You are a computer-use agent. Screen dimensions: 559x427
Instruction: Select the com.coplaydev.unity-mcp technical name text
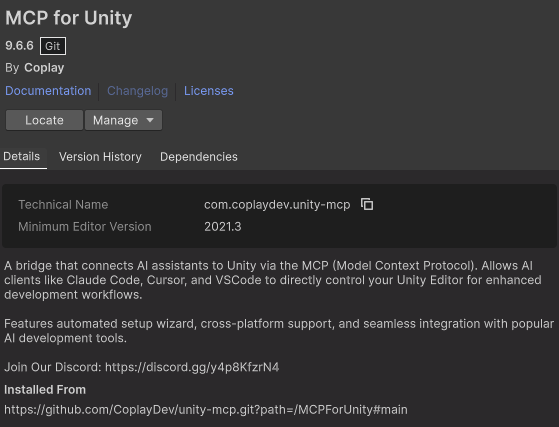point(277,205)
